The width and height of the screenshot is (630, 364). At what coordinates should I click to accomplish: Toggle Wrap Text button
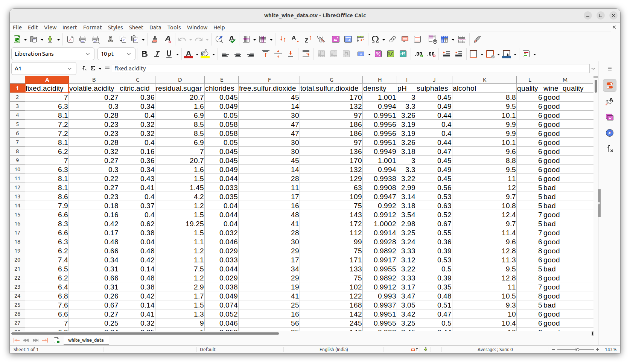(x=306, y=54)
